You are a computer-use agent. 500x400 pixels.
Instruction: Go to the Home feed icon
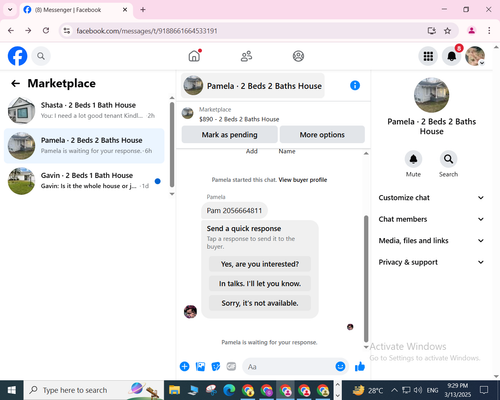click(194, 56)
